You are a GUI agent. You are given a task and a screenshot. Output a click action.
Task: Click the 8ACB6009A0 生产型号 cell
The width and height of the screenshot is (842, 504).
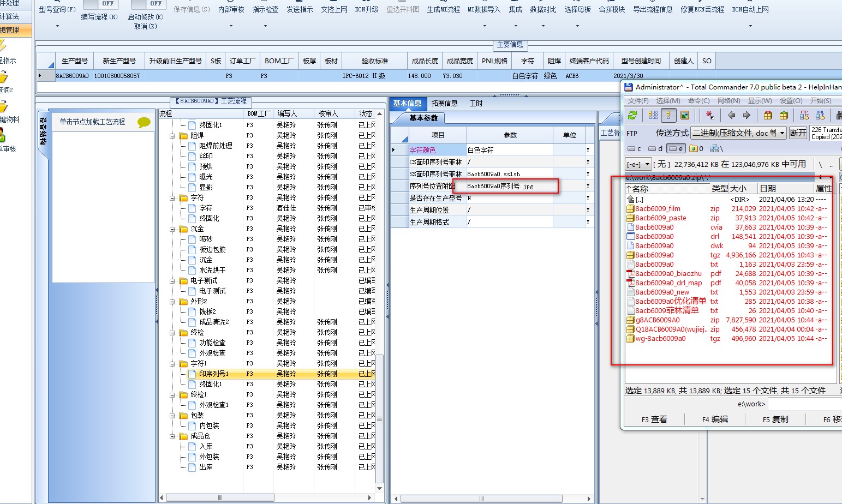click(x=72, y=76)
